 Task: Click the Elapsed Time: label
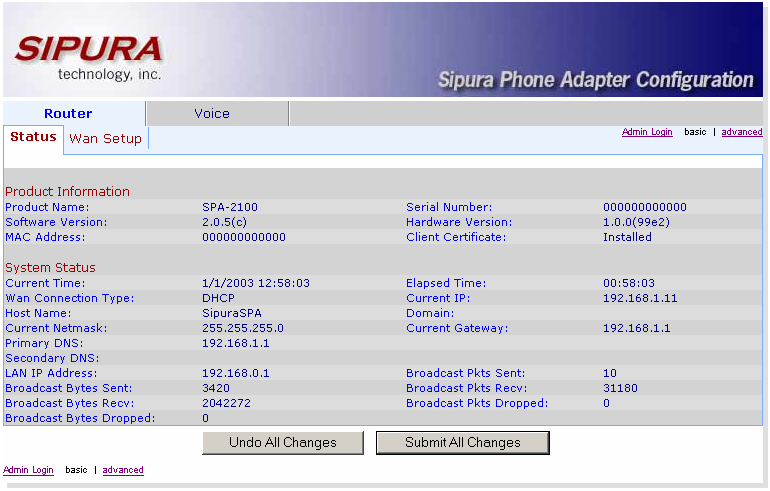click(x=446, y=283)
